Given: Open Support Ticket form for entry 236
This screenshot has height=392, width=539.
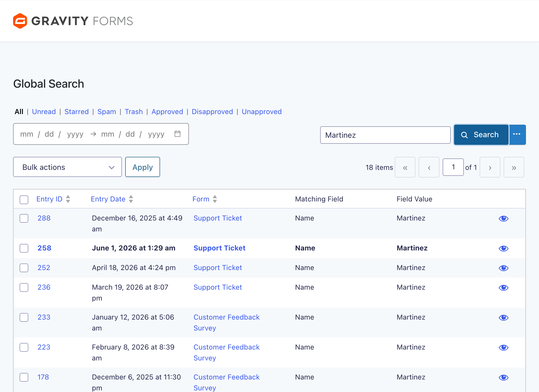Looking at the screenshot, I should point(218,287).
